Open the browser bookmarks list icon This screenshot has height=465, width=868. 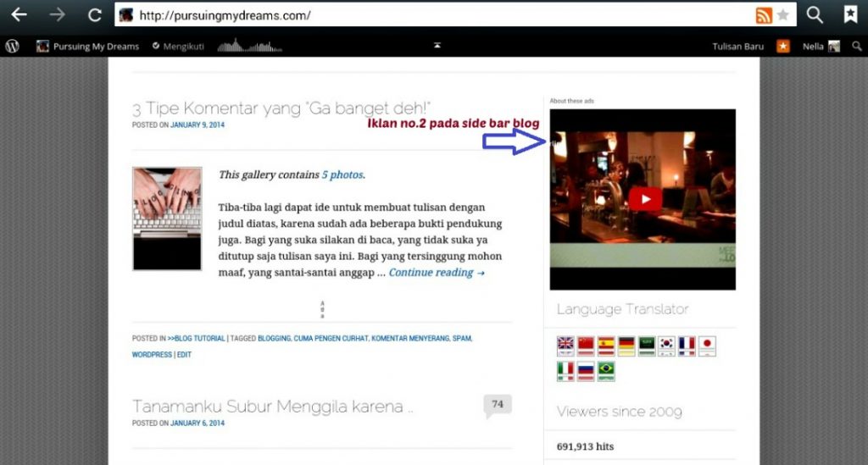click(x=850, y=14)
